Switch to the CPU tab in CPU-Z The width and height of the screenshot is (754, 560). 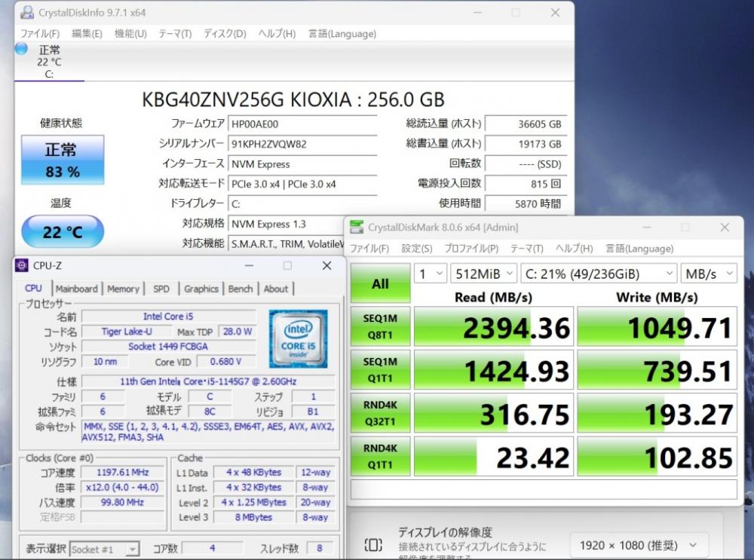[x=33, y=289]
